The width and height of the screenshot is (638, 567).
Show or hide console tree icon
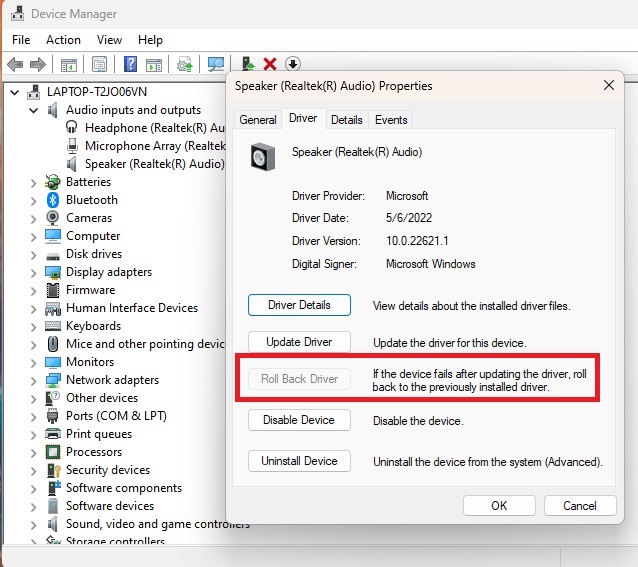[68, 64]
